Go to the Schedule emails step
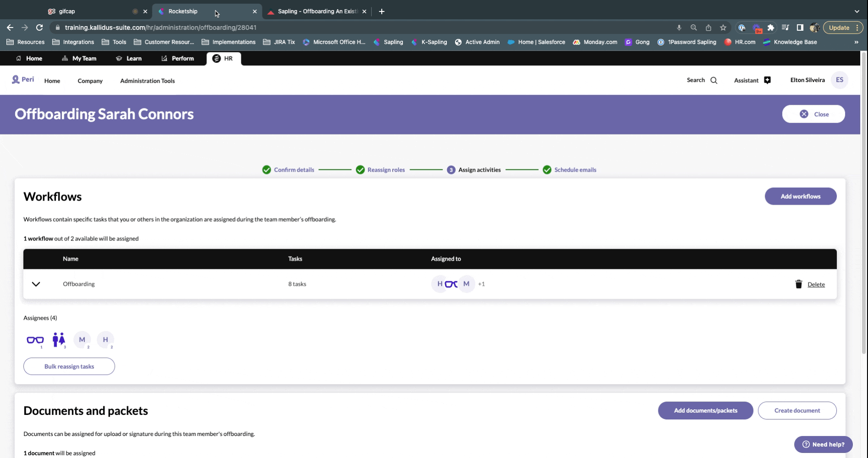This screenshot has height=458, width=868. 575,170
